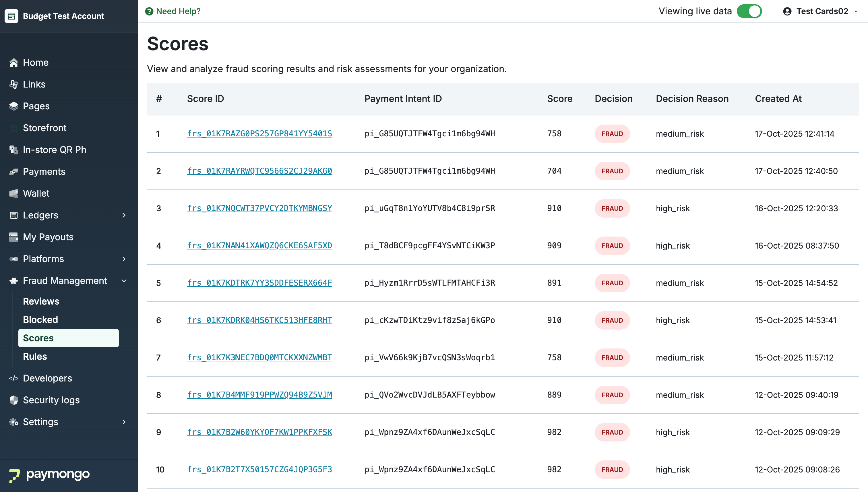Toggle the Viewing live data switch
Image resolution: width=868 pixels, height=492 pixels.
point(749,11)
